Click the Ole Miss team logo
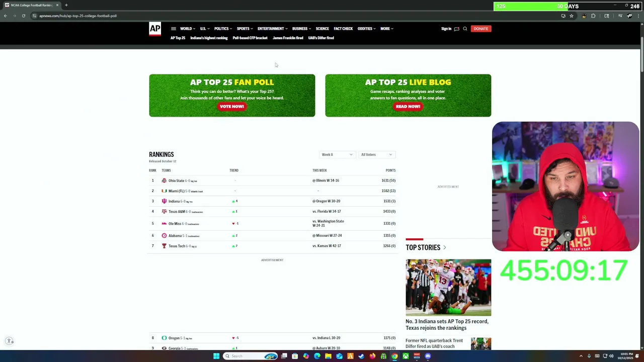Image resolution: width=644 pixels, height=362 pixels. (164, 224)
